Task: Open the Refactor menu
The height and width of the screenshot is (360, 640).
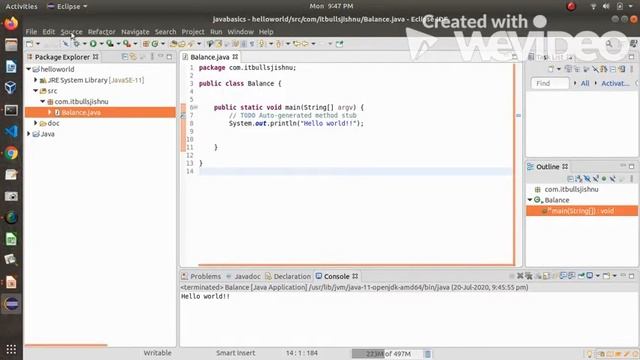Action: click(102, 31)
